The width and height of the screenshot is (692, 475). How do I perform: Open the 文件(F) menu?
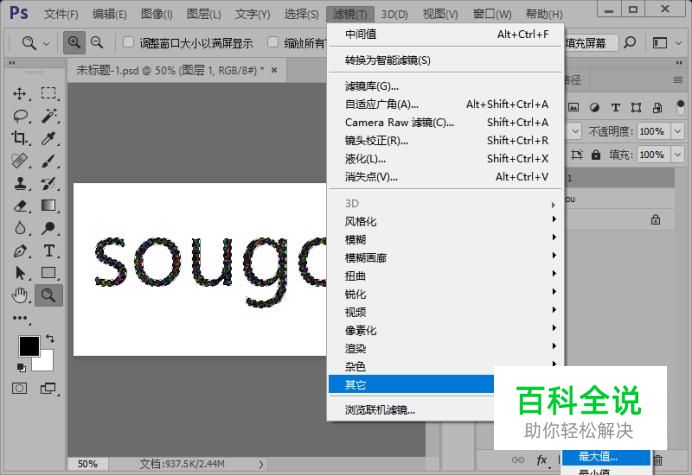tap(61, 14)
